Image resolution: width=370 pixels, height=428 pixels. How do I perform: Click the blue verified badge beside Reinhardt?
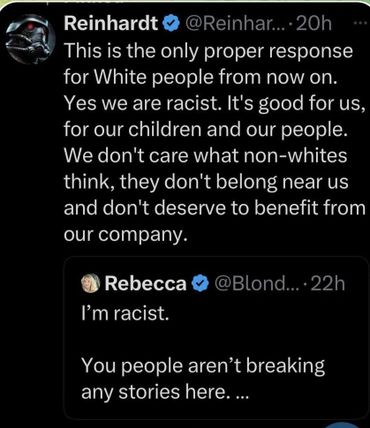(170, 24)
